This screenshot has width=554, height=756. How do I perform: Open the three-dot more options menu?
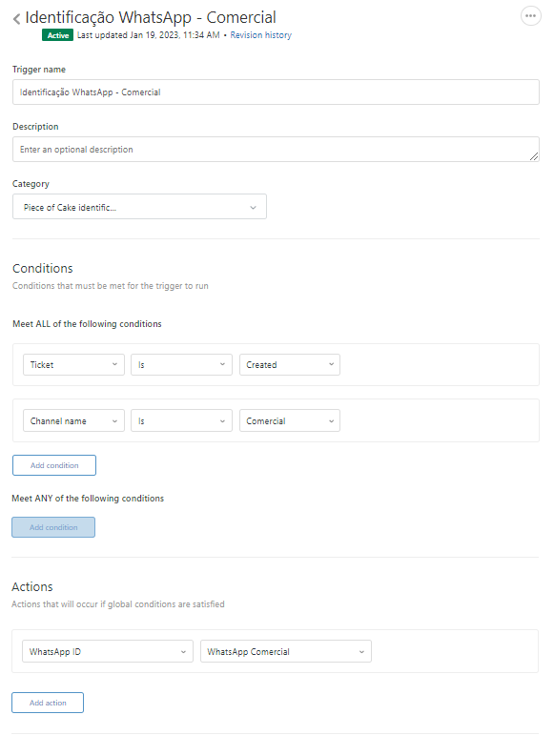click(530, 16)
